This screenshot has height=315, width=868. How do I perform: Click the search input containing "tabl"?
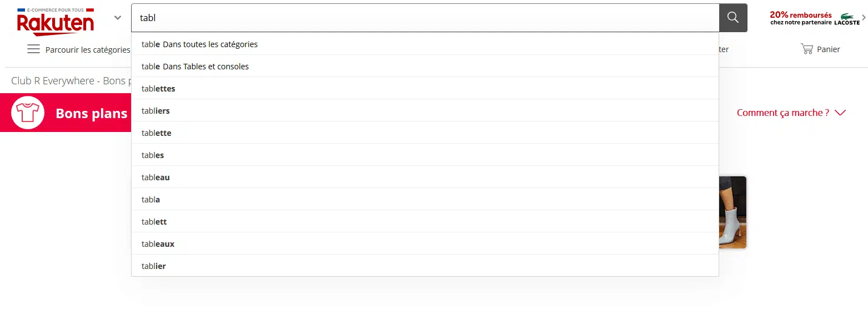point(425,18)
